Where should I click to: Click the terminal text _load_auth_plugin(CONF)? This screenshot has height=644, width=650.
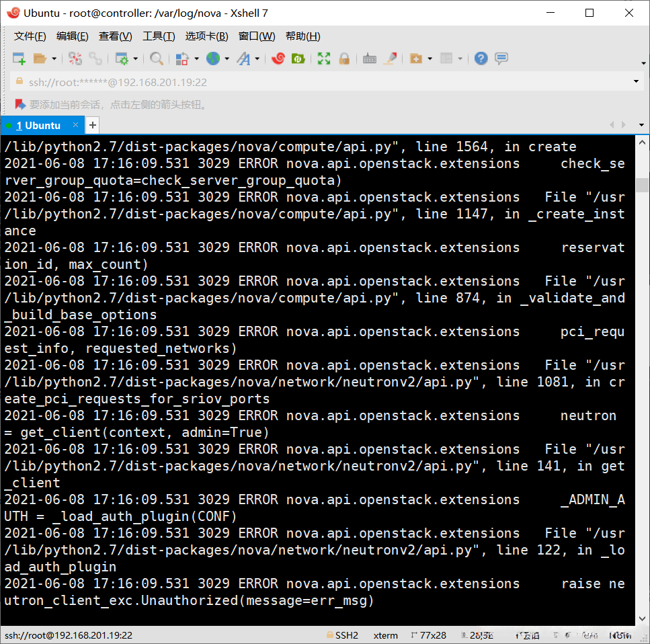tap(145, 516)
